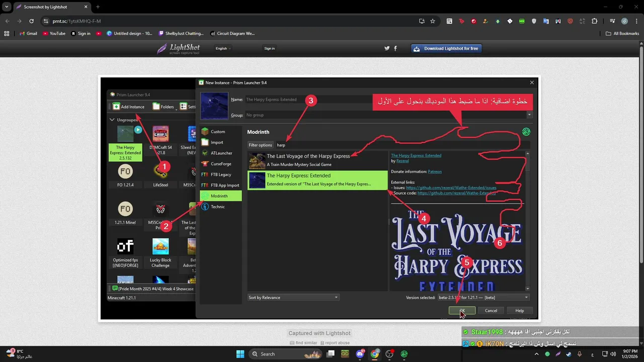The width and height of the screenshot is (644, 362).
Task: Open the Chrome tab search chevron
Action: pos(7,7)
